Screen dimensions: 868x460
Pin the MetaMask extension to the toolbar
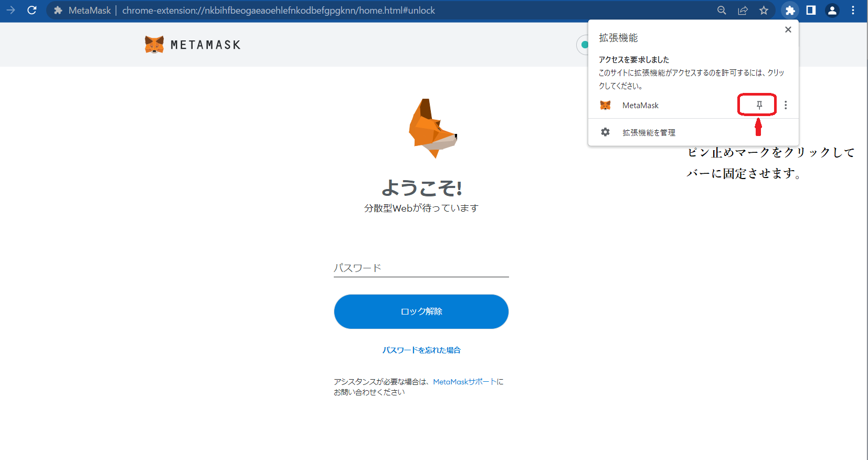point(759,105)
